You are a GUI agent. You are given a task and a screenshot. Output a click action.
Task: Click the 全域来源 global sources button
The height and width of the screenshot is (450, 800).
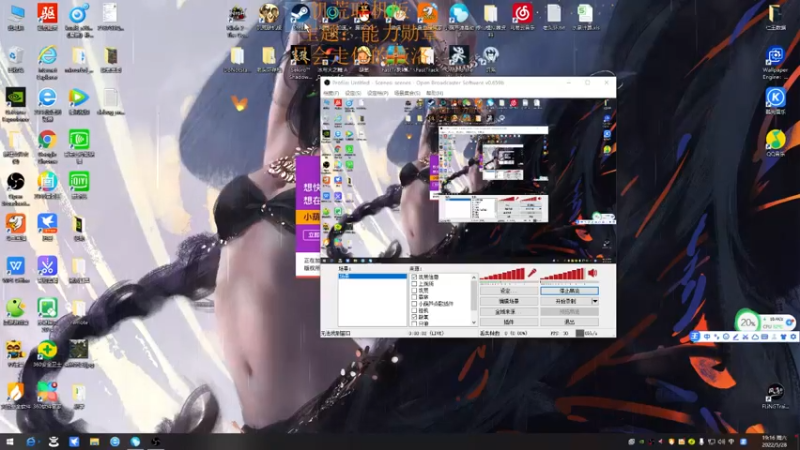tap(509, 311)
